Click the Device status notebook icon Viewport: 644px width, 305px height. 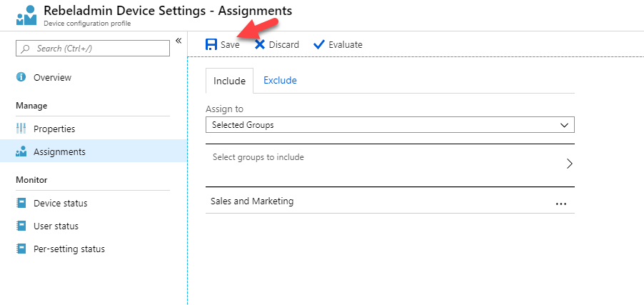[x=21, y=203]
